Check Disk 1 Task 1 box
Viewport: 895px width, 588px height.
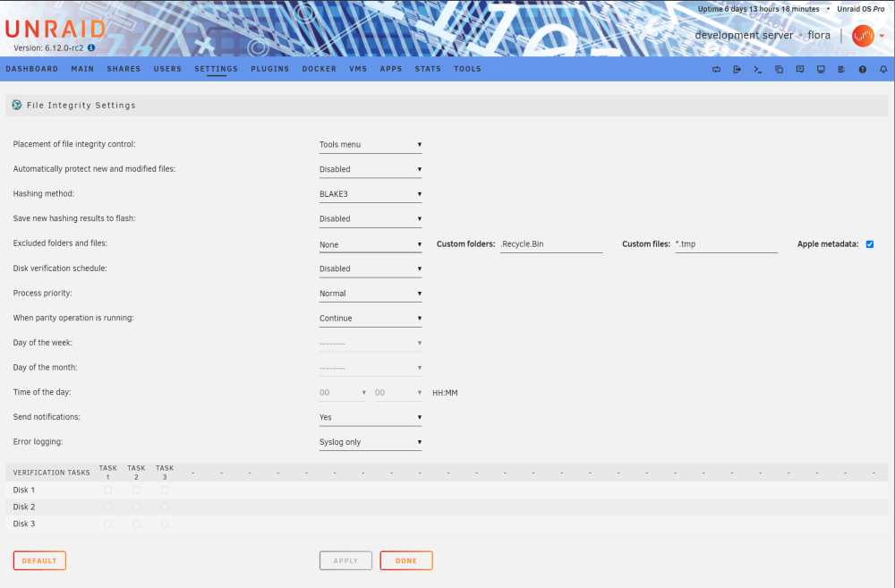pyautogui.click(x=108, y=490)
